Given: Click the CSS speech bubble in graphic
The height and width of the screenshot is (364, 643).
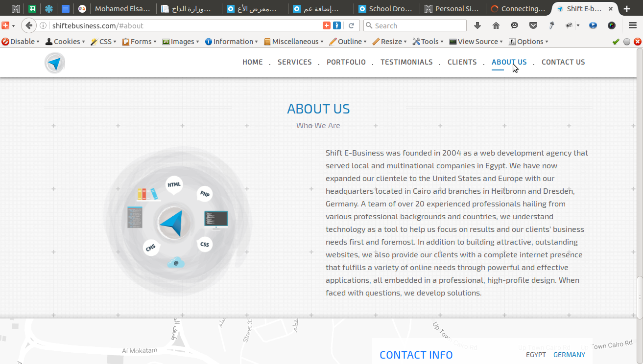Looking at the screenshot, I should point(205,244).
